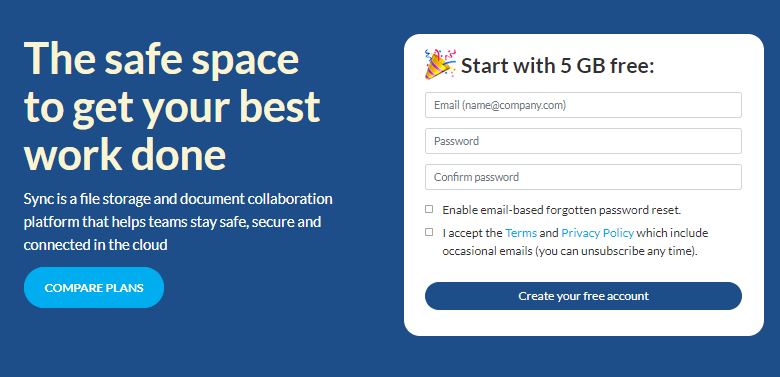Focus the Email (name@company.com) field
This screenshot has width=780, height=377.
point(583,105)
